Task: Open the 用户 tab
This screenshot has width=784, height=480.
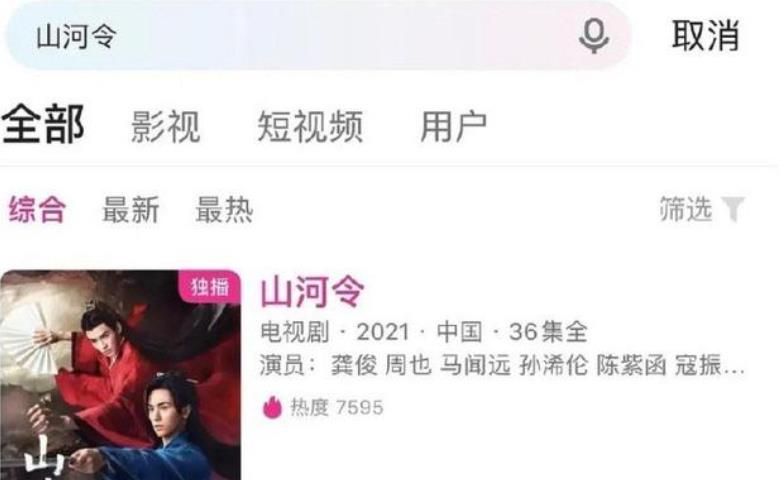Action: pyautogui.click(x=454, y=127)
